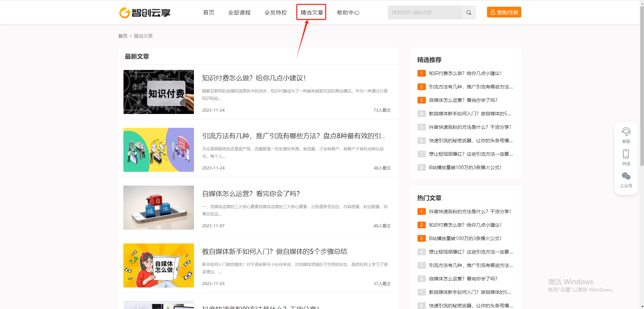Open the 引流方法 illustration thumbnail
Image resolution: width=644 pixels, height=309 pixels.
pyautogui.click(x=159, y=150)
